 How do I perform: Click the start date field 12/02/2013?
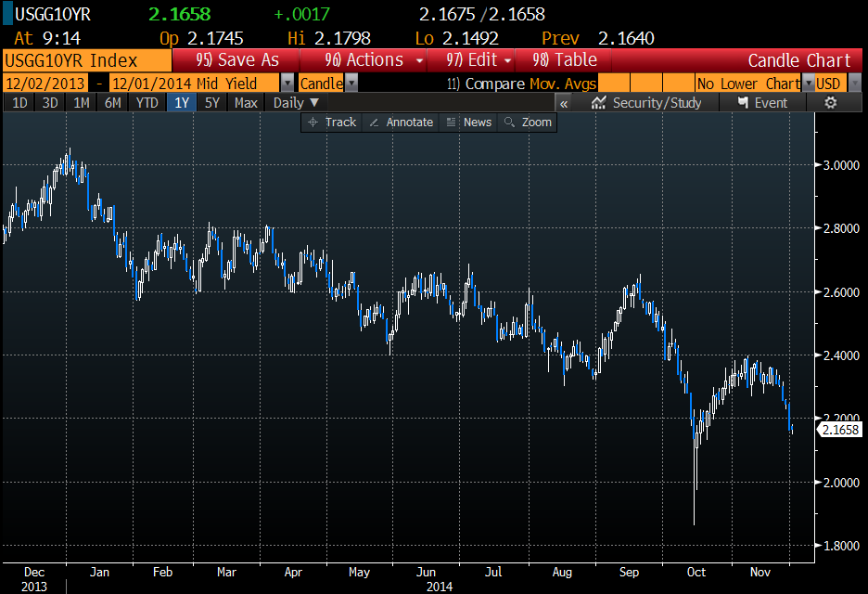pyautogui.click(x=45, y=84)
